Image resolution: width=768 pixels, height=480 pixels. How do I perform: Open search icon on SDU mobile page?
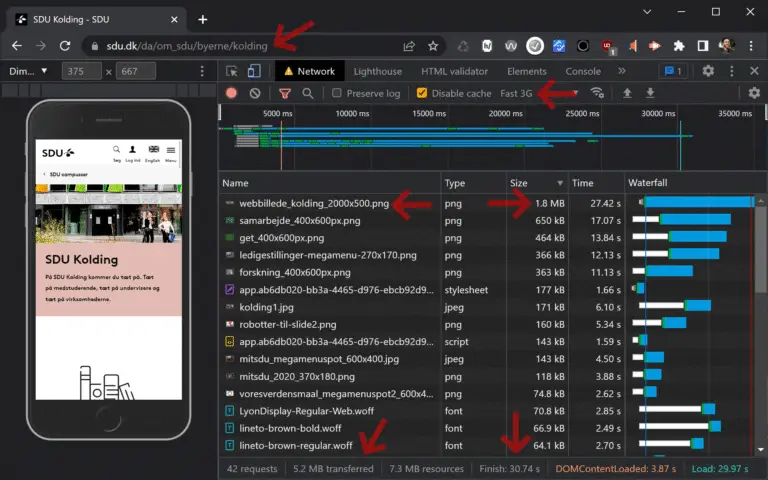(117, 153)
